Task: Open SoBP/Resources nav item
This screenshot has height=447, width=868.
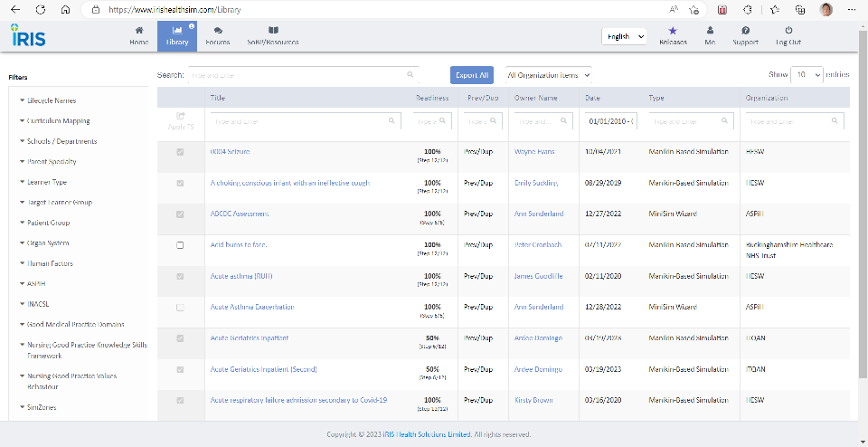Action: click(x=273, y=36)
